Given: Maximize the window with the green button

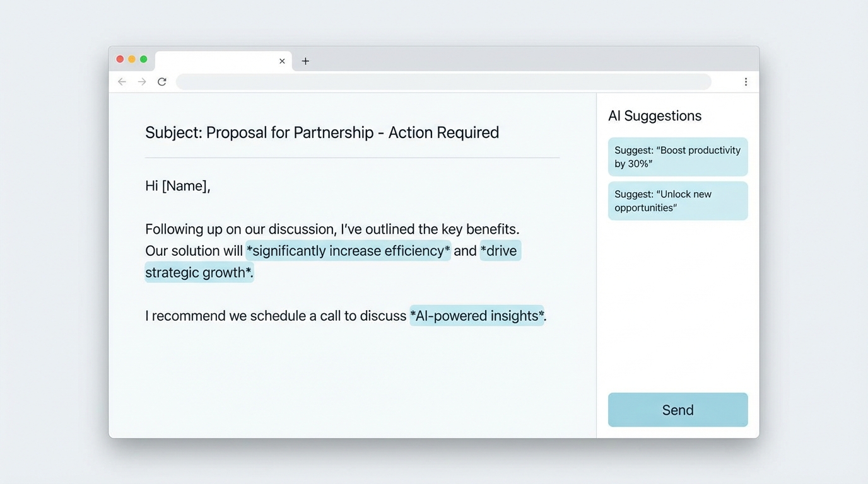Looking at the screenshot, I should coord(144,59).
